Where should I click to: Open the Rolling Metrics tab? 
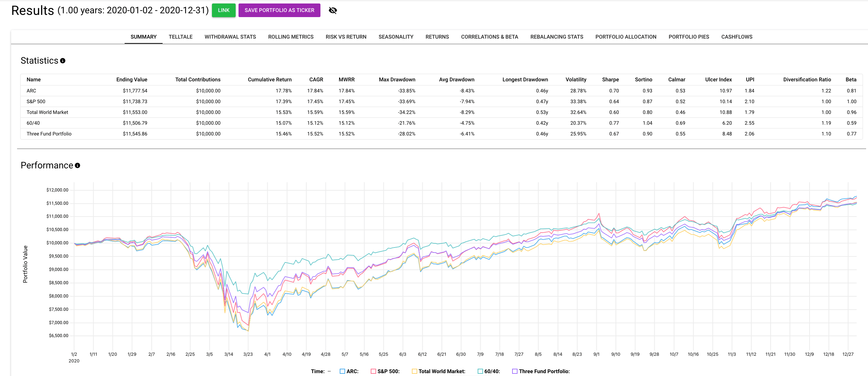290,37
